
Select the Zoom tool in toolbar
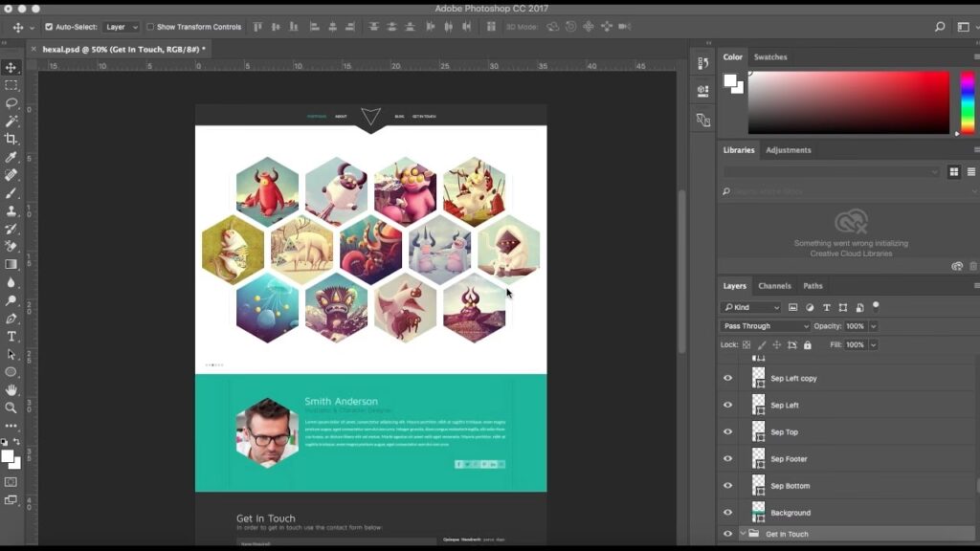pyautogui.click(x=11, y=408)
